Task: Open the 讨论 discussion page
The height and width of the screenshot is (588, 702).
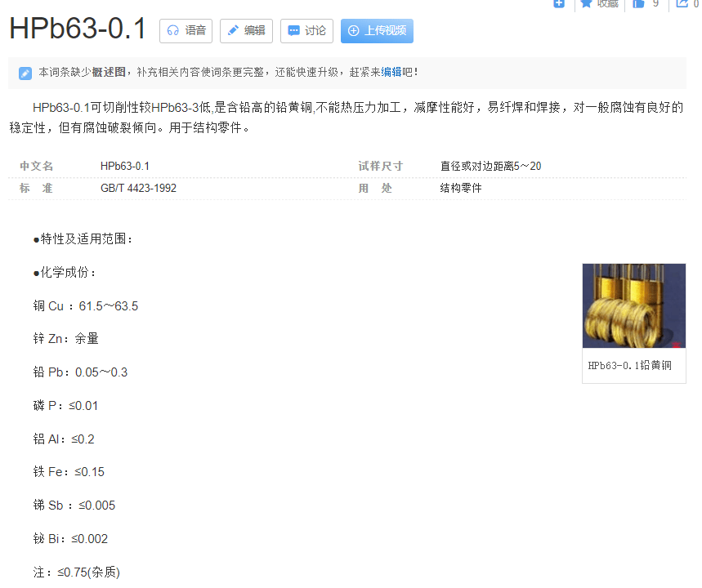Action: click(306, 30)
